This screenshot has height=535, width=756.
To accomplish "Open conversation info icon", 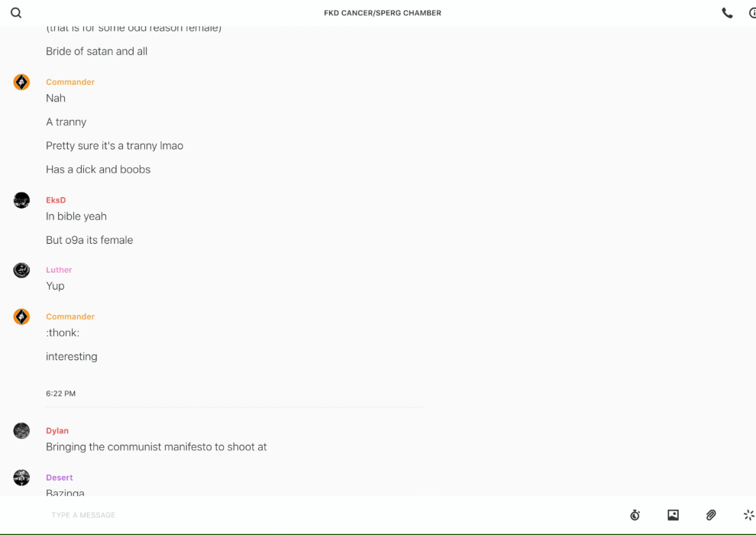I will pos(753,13).
